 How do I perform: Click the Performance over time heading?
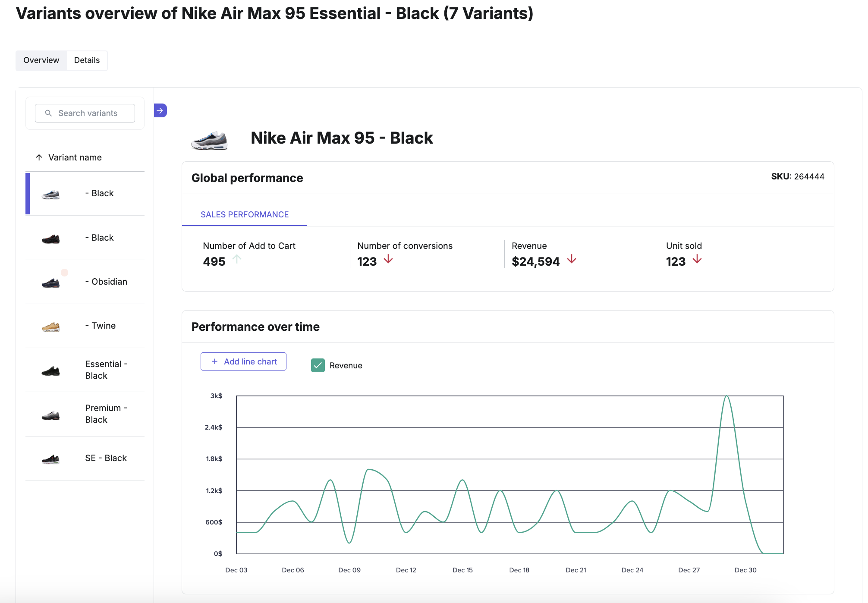[x=255, y=327]
